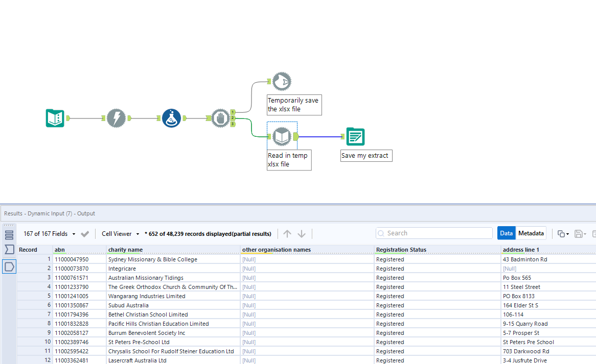Click the Block Until Done hand tool
The width and height of the screenshot is (596, 364).
[x=220, y=118]
